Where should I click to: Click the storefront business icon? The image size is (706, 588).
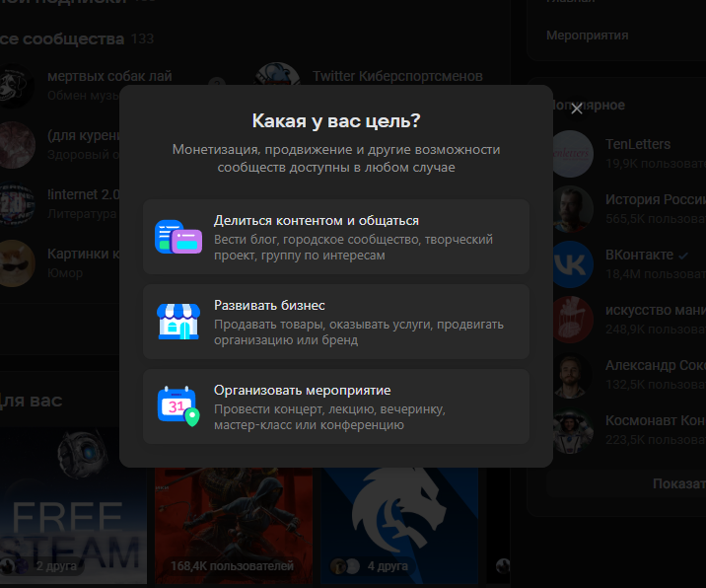tap(178, 322)
